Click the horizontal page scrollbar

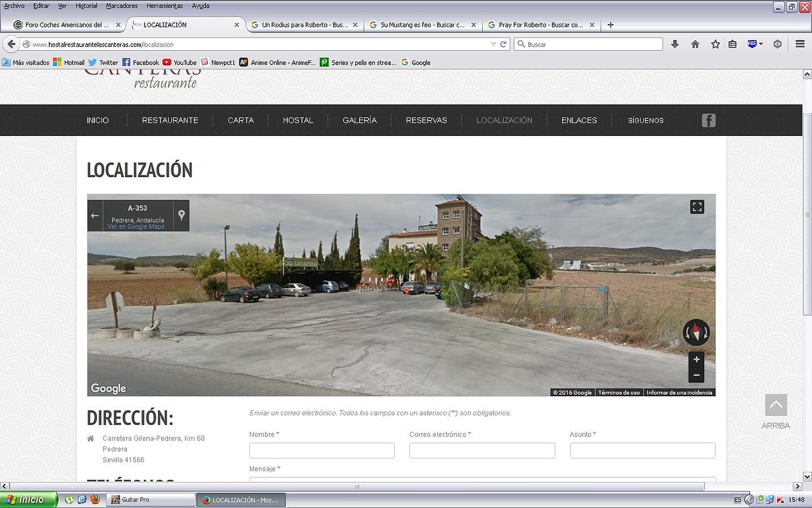[357, 486]
